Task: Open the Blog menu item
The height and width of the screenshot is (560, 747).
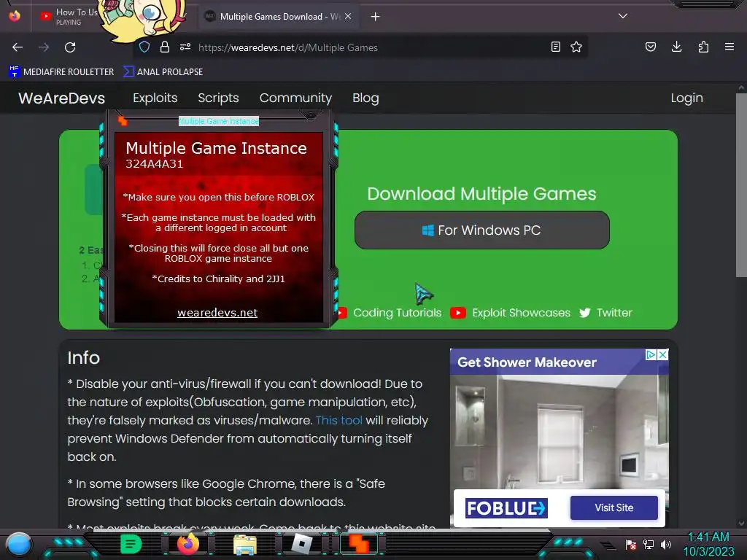Action: [366, 98]
